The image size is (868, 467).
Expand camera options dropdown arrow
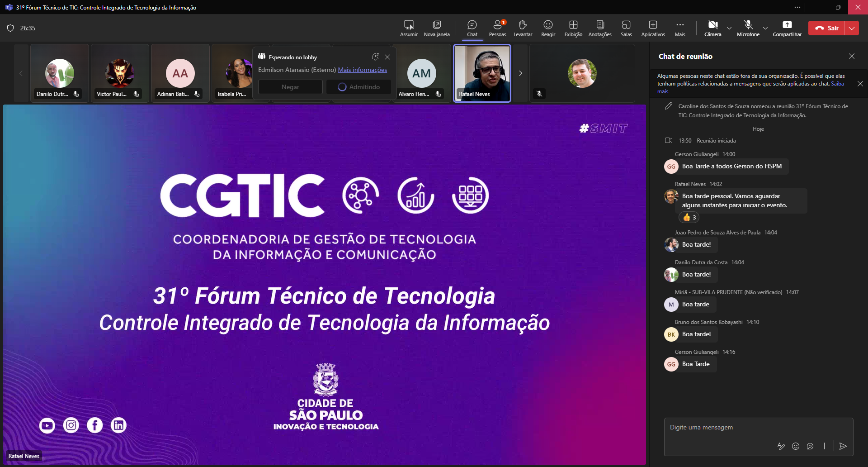click(729, 28)
